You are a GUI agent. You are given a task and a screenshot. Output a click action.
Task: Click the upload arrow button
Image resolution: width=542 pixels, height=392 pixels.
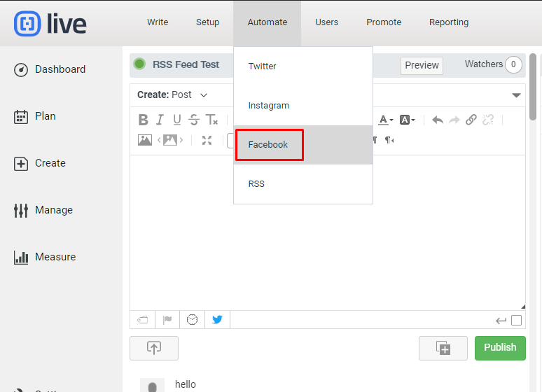(154, 348)
